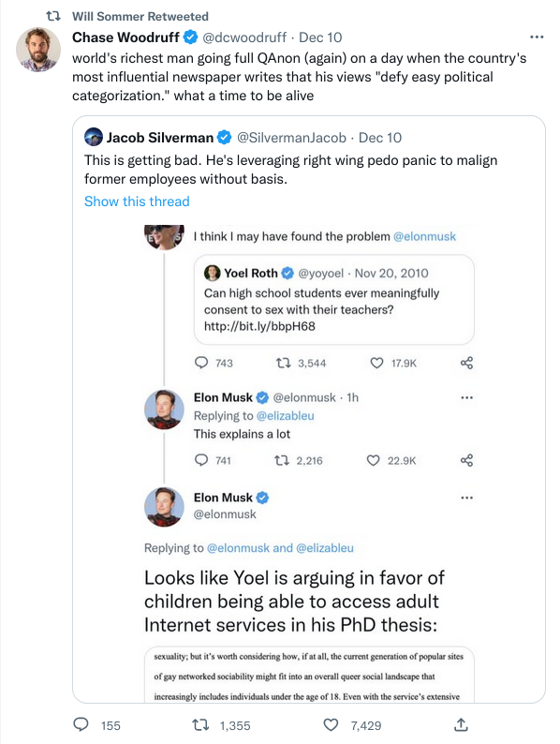
Task: Open the three-dot menu on Elon Musk's 1h reply
Action: tap(466, 397)
